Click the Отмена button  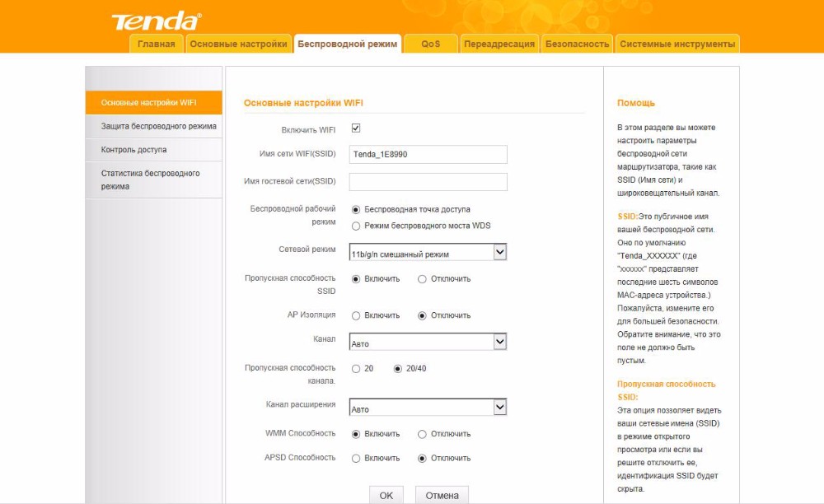pyautogui.click(x=442, y=495)
